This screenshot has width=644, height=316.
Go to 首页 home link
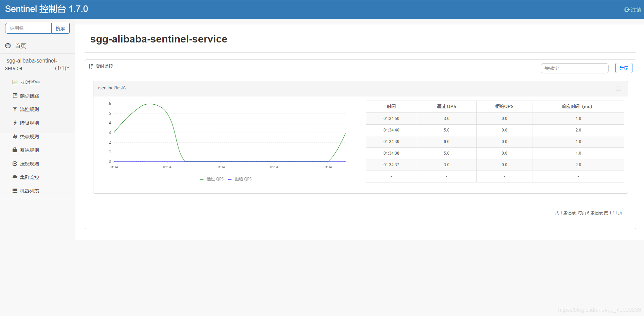pos(20,46)
